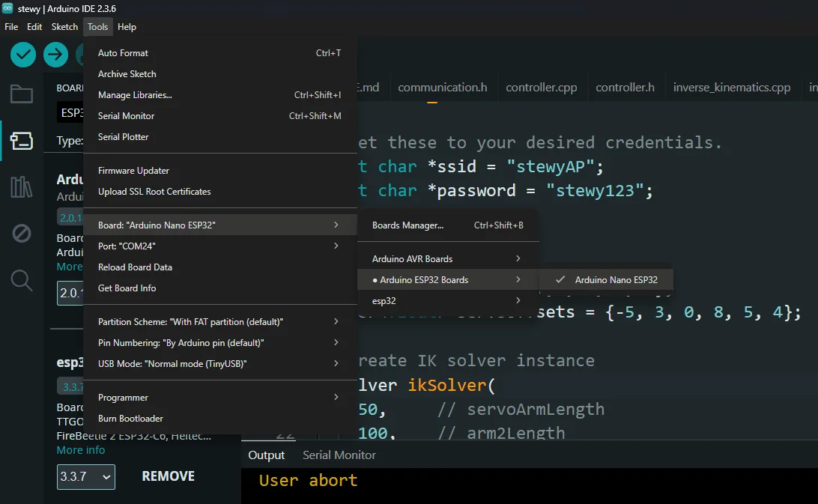
Task: Open the Help menu
Action: pos(127,27)
